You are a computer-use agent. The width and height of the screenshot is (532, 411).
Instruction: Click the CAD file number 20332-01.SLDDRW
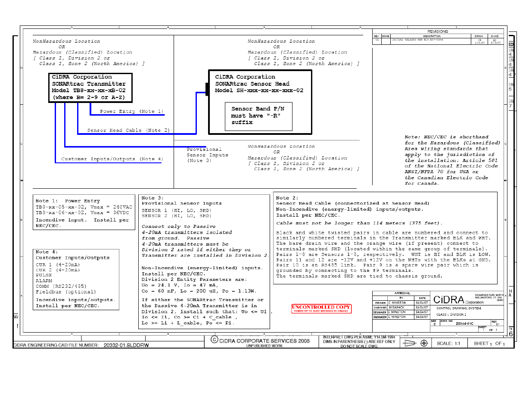tap(126, 345)
